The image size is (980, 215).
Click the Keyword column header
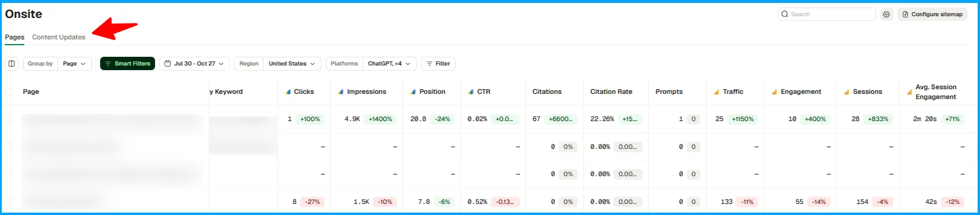pyautogui.click(x=226, y=92)
